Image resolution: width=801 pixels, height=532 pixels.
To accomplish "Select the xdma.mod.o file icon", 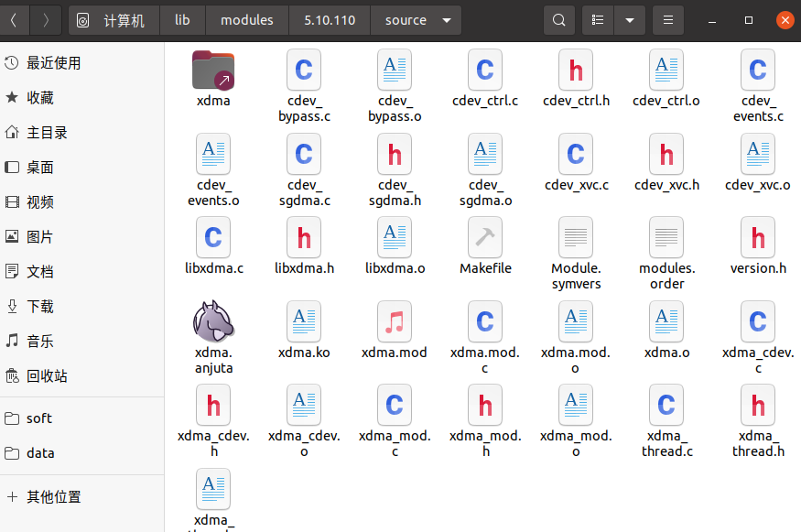I will click(576, 321).
